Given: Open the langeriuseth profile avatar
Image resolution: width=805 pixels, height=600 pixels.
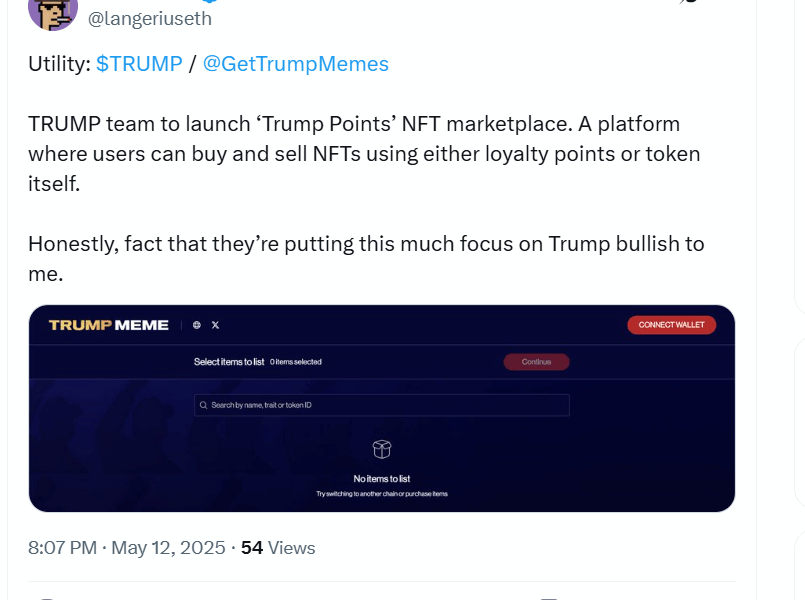Looking at the screenshot, I should click(x=53, y=13).
